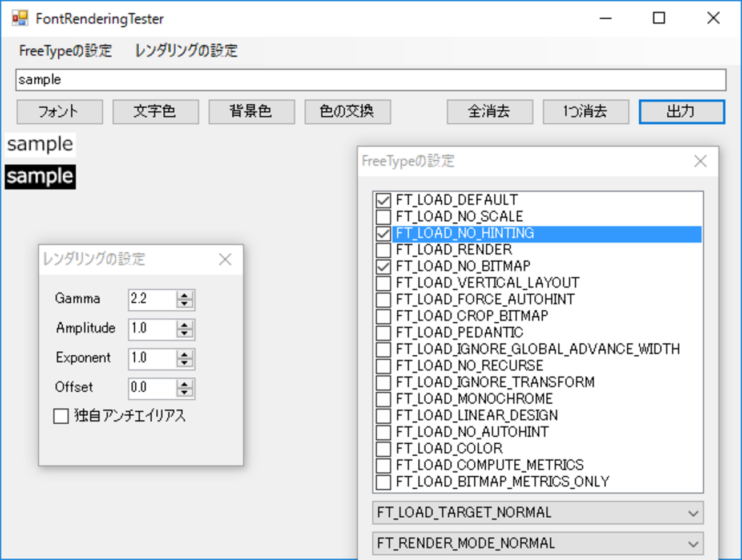Increase the Exponent value with up arrow
Viewport: 742px width, 560px height.
point(184,355)
